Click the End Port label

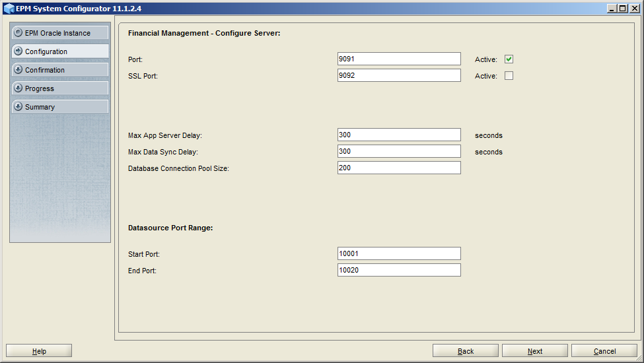click(142, 271)
